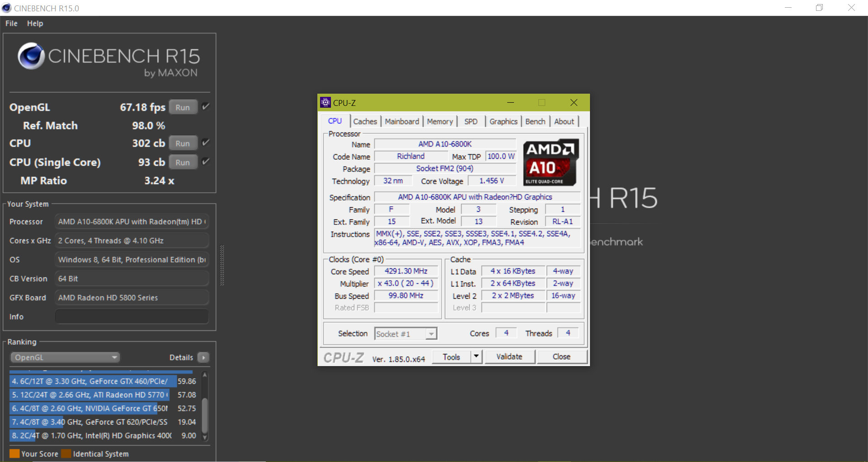Click the Multiplier value x 43.0

coord(406,283)
